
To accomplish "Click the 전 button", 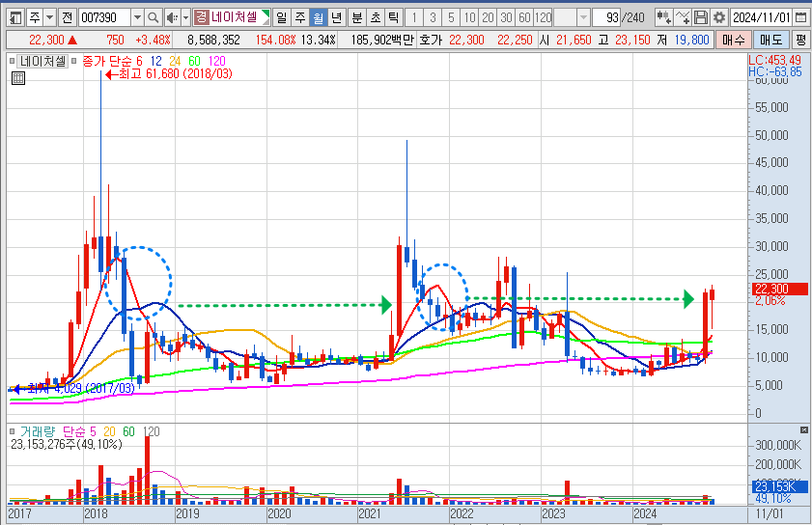I will (x=68, y=18).
